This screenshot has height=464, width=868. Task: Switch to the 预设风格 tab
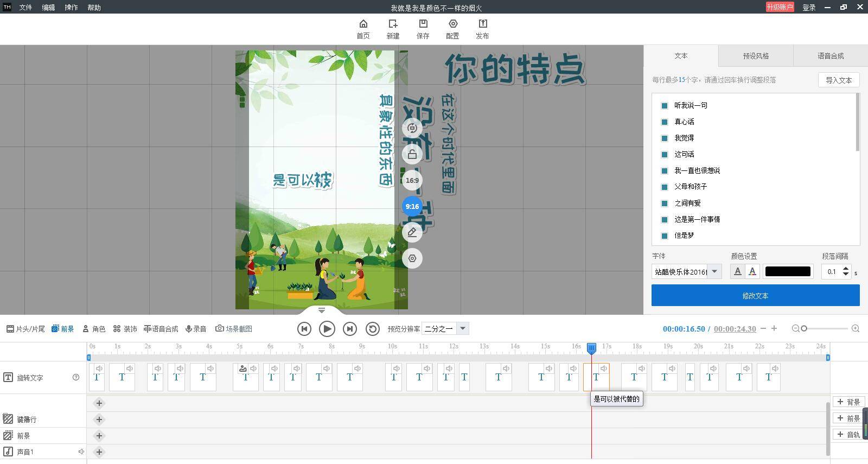point(756,56)
